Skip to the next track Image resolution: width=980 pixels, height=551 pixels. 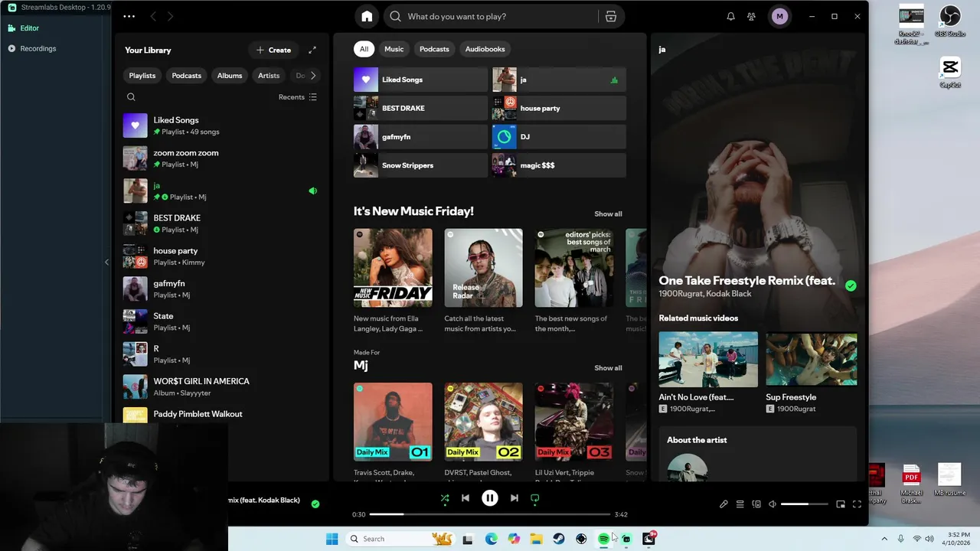514,498
